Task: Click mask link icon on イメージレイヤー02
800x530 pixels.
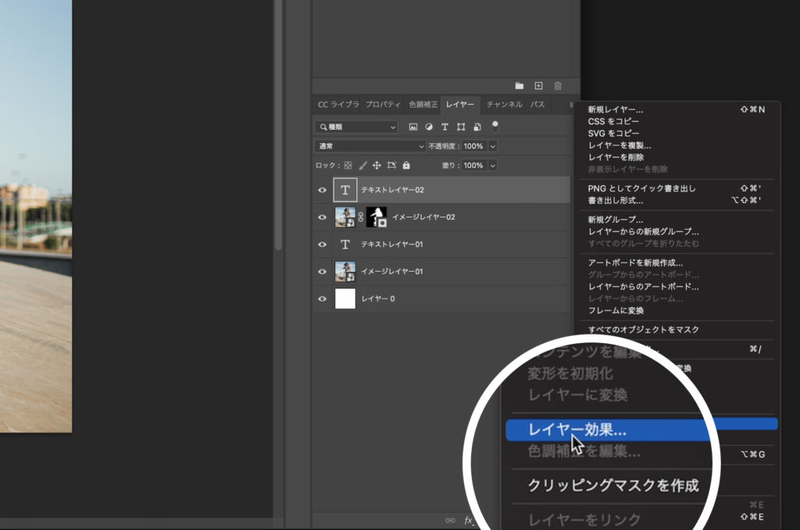Action: (361, 217)
